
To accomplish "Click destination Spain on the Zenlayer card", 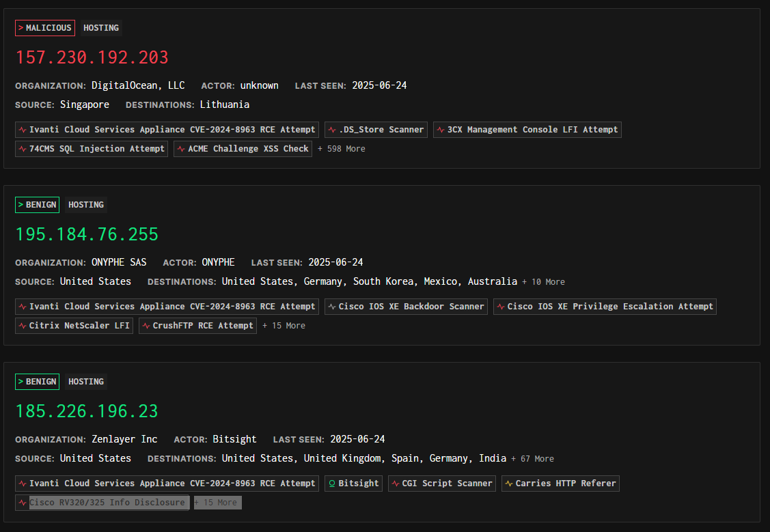I will point(405,458).
